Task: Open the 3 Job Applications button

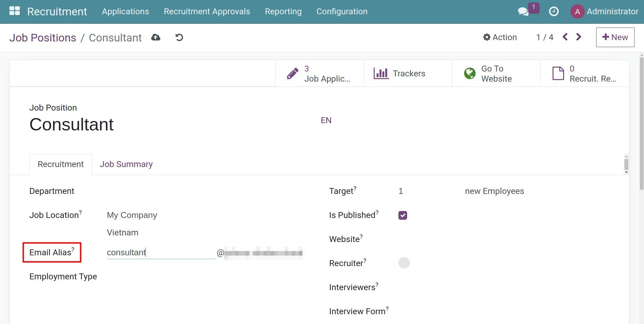Action: (x=319, y=74)
